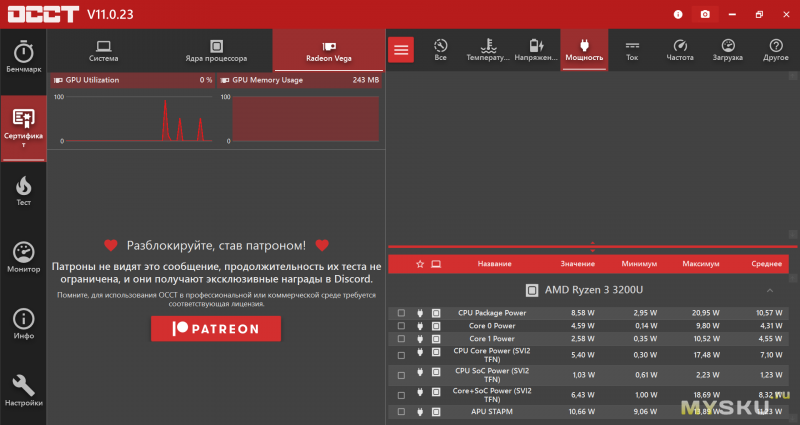
Task: Open the Тест flame section
Action: 23,191
